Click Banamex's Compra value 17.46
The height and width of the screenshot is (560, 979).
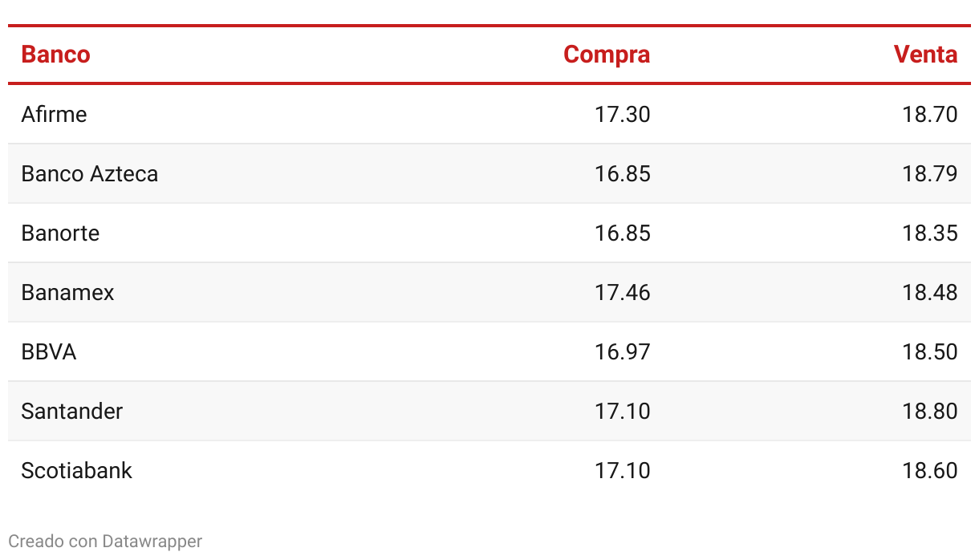[x=623, y=292]
